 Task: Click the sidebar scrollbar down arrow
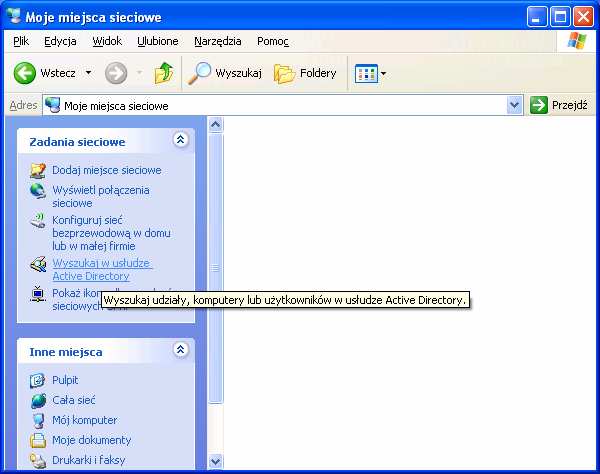pyautogui.click(x=215, y=461)
